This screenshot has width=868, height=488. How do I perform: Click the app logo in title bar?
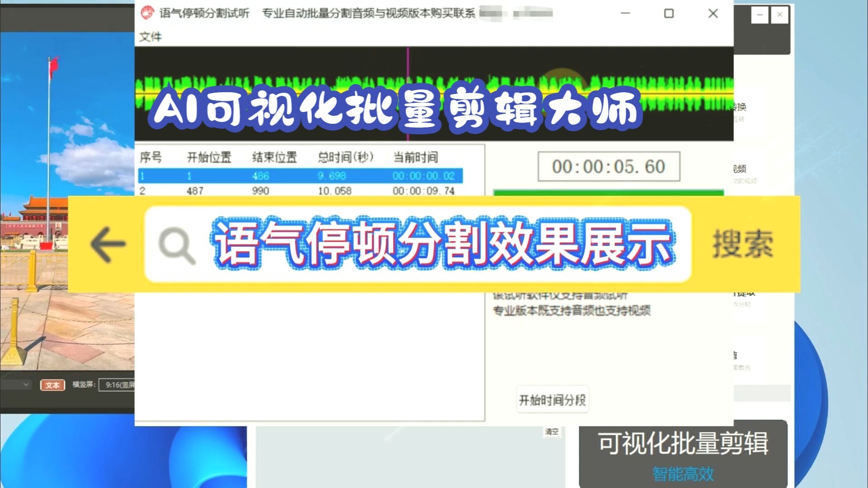(x=147, y=13)
